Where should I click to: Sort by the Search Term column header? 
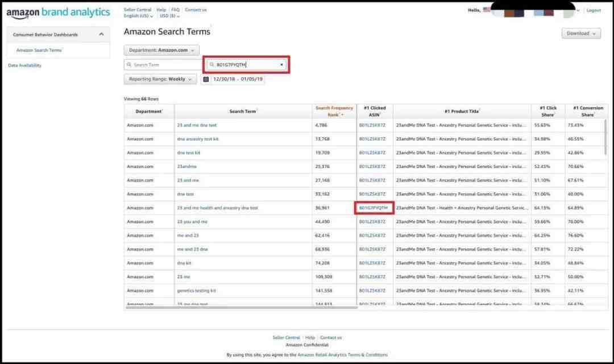[243, 111]
